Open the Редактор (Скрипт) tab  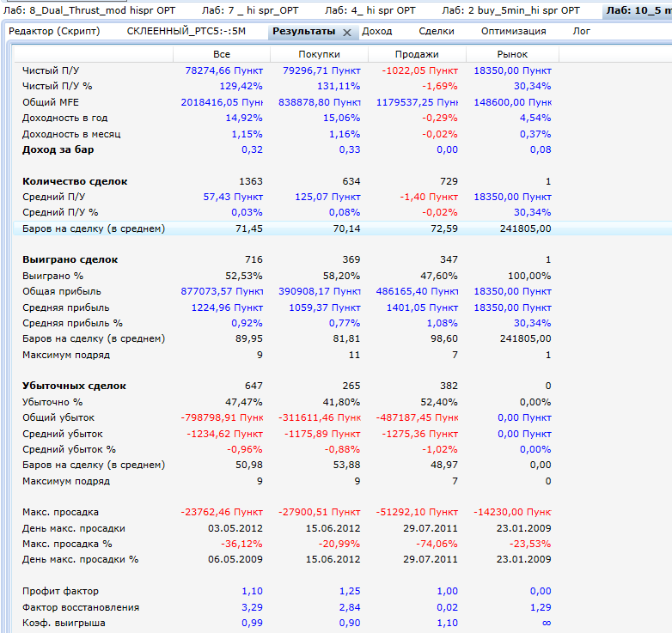54,31
